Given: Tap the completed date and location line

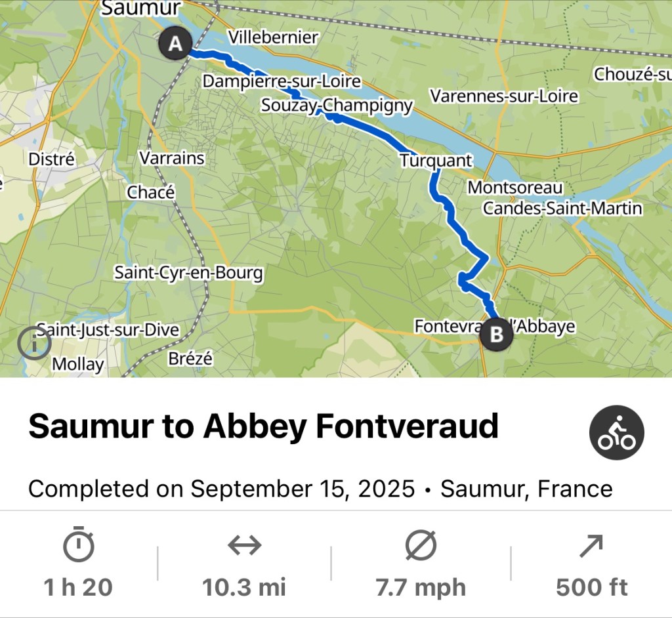Looking at the screenshot, I should point(320,489).
